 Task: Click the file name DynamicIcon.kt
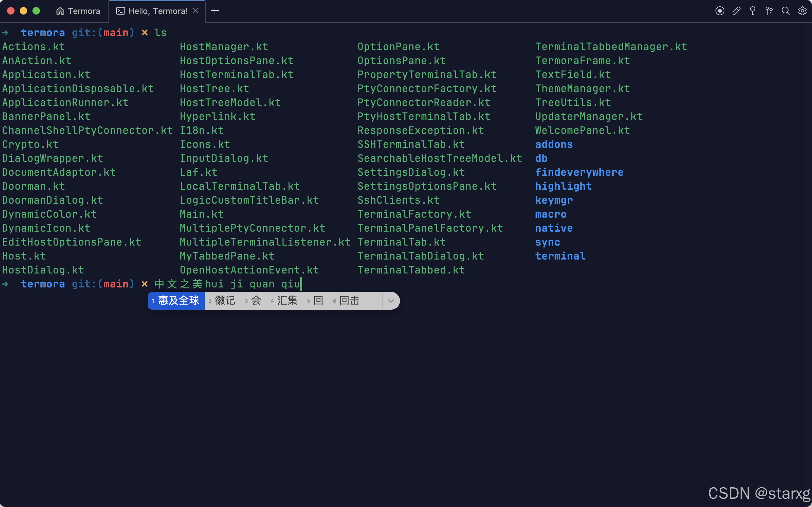46,228
